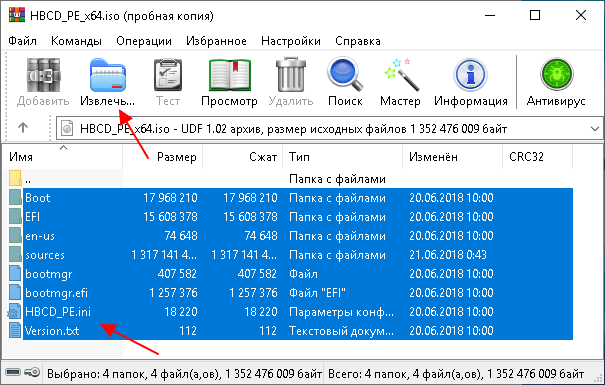Click the Параметры конф... type cell

click(341, 312)
